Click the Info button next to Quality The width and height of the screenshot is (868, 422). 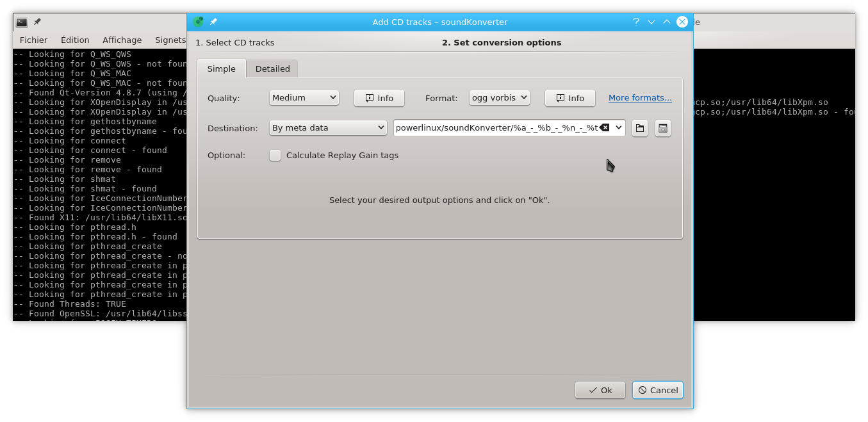[x=379, y=98]
